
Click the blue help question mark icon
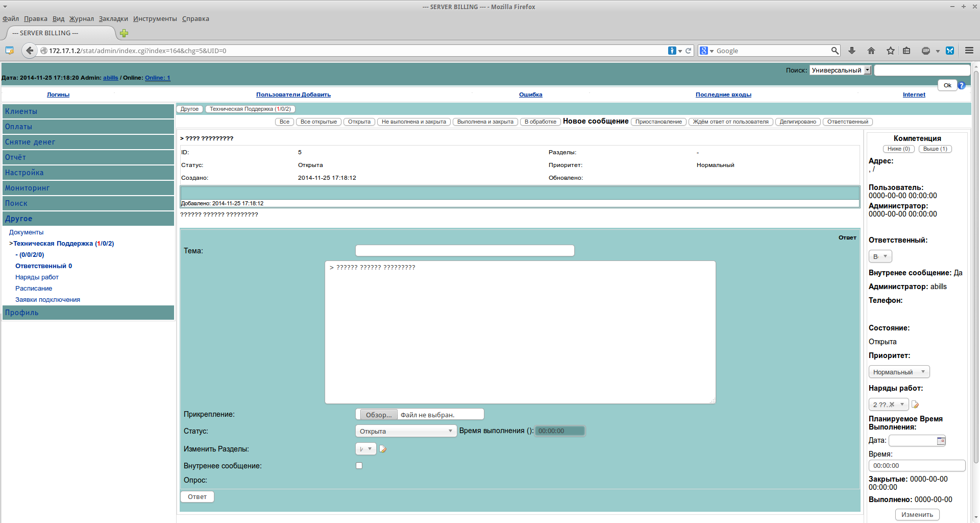pos(962,85)
